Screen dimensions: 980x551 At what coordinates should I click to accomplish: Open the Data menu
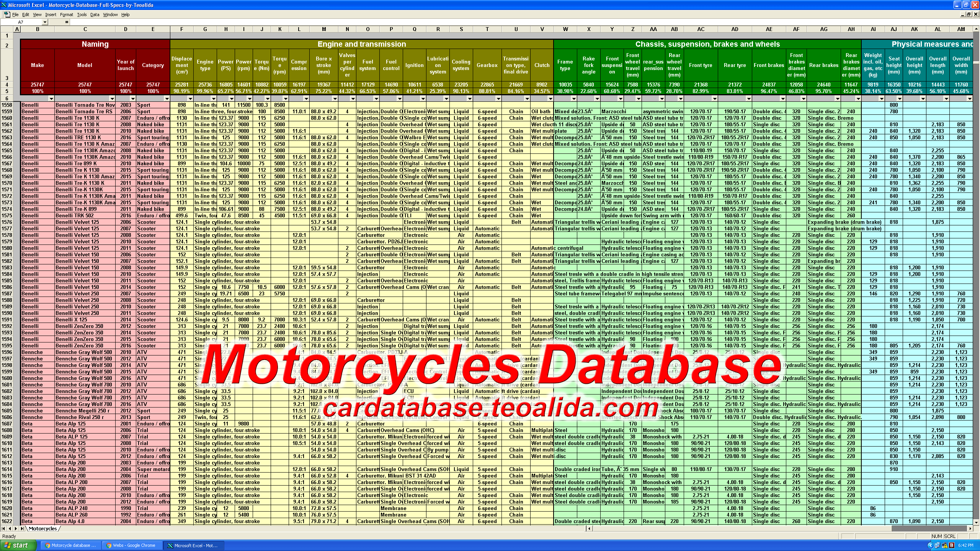point(95,15)
